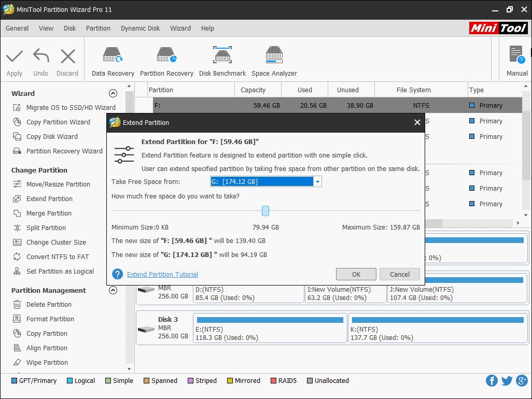Click Convert NTFS to FAT icon

click(x=17, y=256)
